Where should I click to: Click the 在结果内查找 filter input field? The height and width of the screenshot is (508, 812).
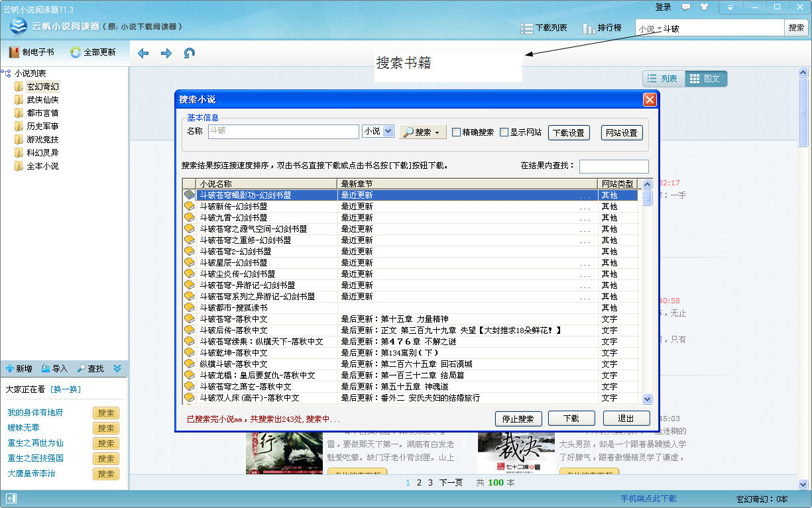614,166
